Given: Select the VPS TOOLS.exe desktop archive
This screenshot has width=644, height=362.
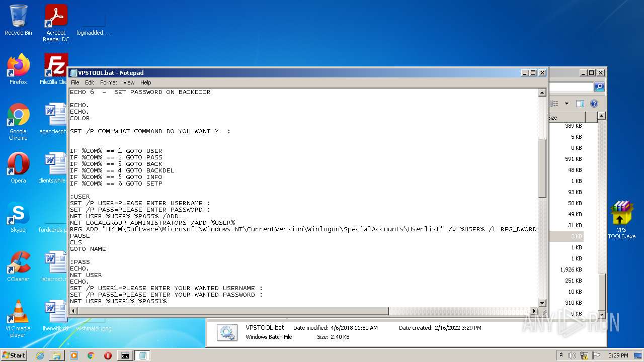Looking at the screenshot, I should tap(622, 220).
